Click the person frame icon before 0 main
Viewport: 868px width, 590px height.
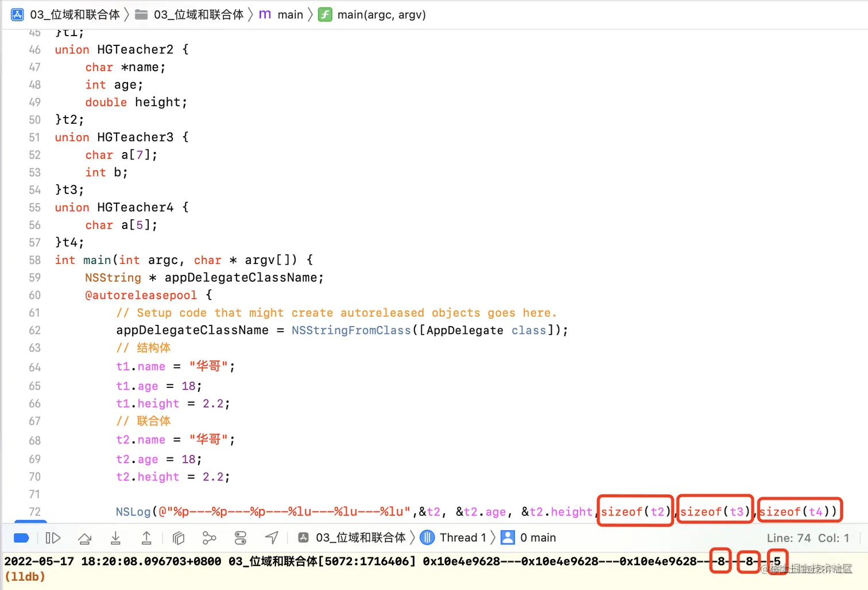pos(507,538)
